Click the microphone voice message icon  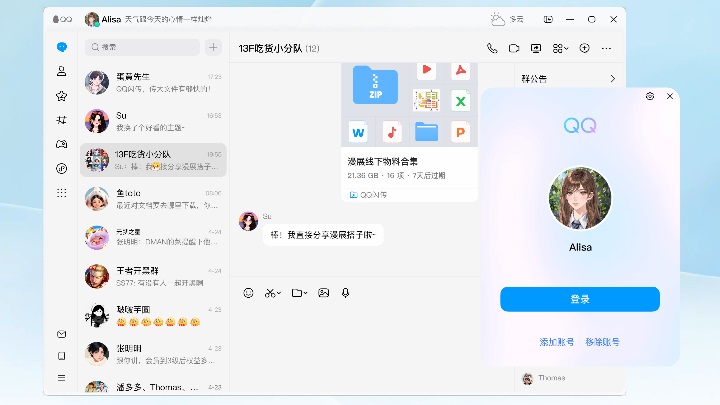346,293
